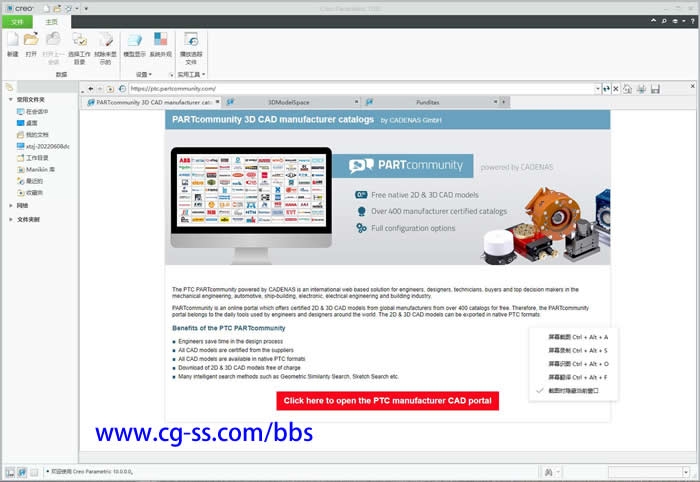Expand the 设置 group dropdown
The height and width of the screenshot is (482, 700).
[x=145, y=74]
